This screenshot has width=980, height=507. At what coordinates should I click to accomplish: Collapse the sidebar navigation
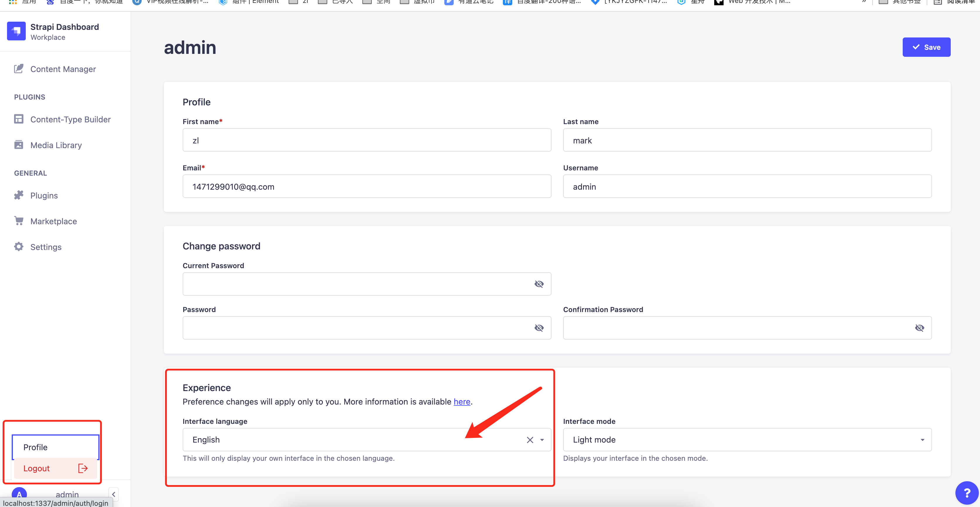113,494
